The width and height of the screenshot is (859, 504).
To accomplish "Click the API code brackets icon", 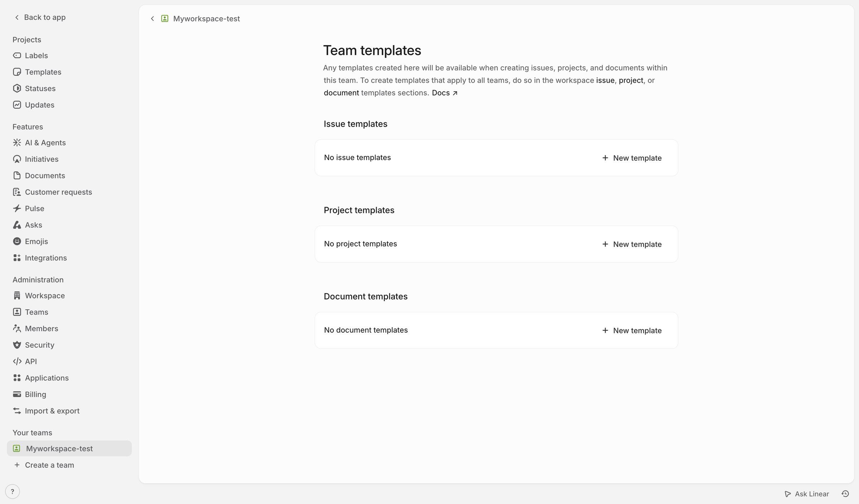I will click(x=17, y=361).
